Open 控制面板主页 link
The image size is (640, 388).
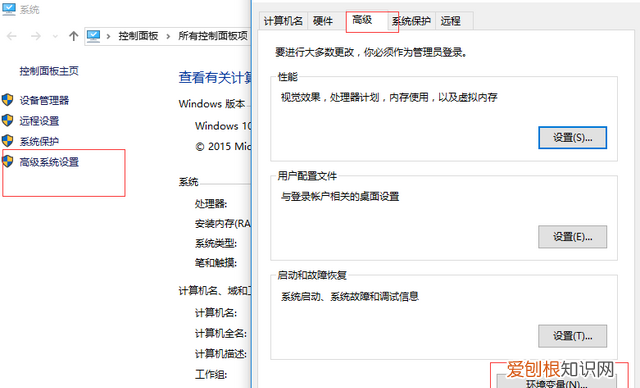(49, 71)
